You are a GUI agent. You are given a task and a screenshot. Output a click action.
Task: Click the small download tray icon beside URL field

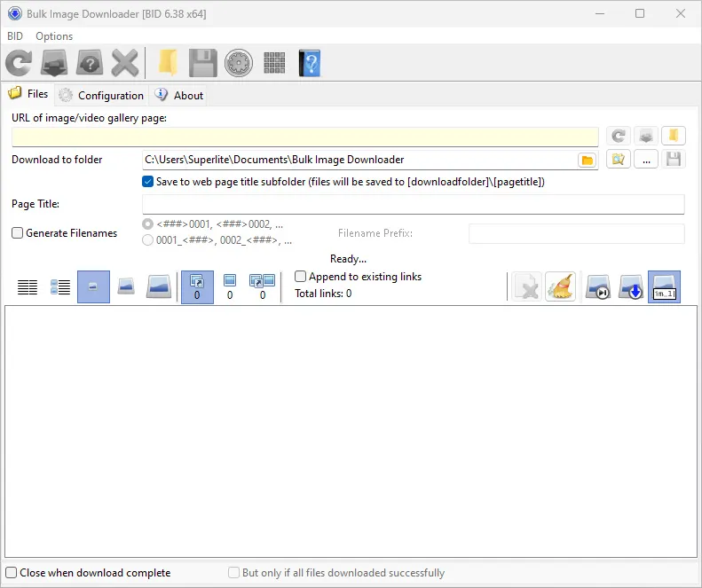click(646, 136)
